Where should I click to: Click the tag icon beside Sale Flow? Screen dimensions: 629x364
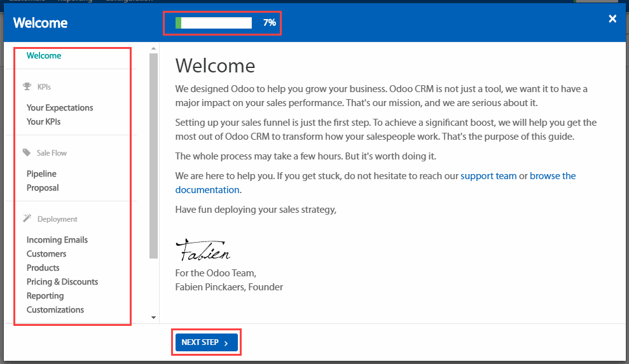point(27,153)
